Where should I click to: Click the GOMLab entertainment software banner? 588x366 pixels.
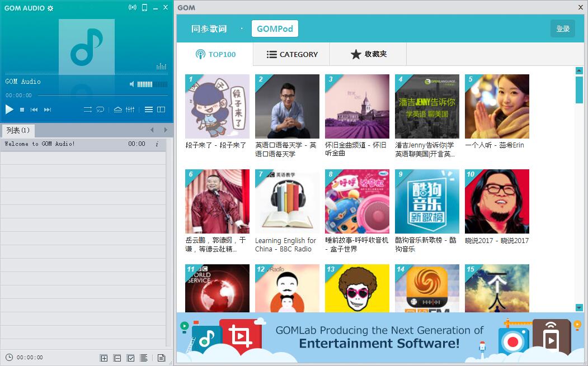pyautogui.click(x=380, y=338)
